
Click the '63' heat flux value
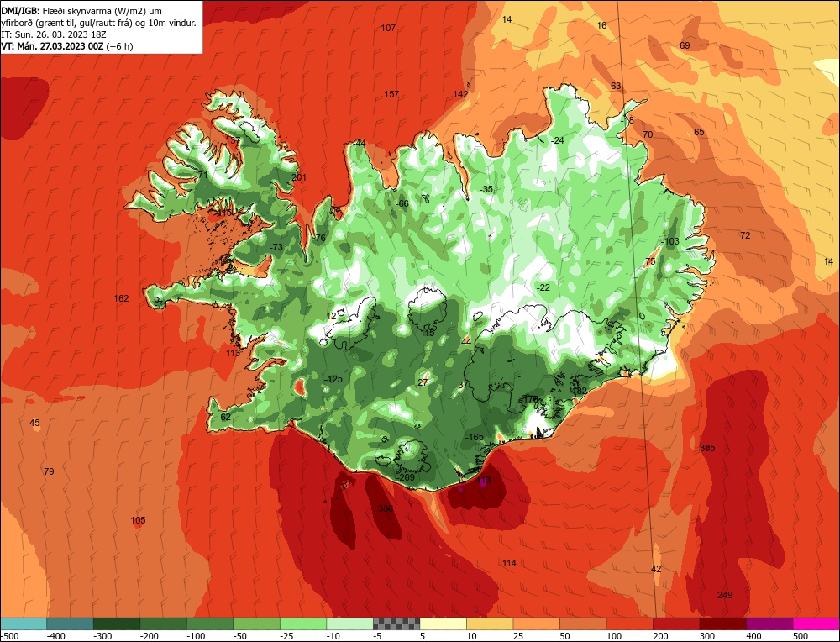pyautogui.click(x=616, y=86)
